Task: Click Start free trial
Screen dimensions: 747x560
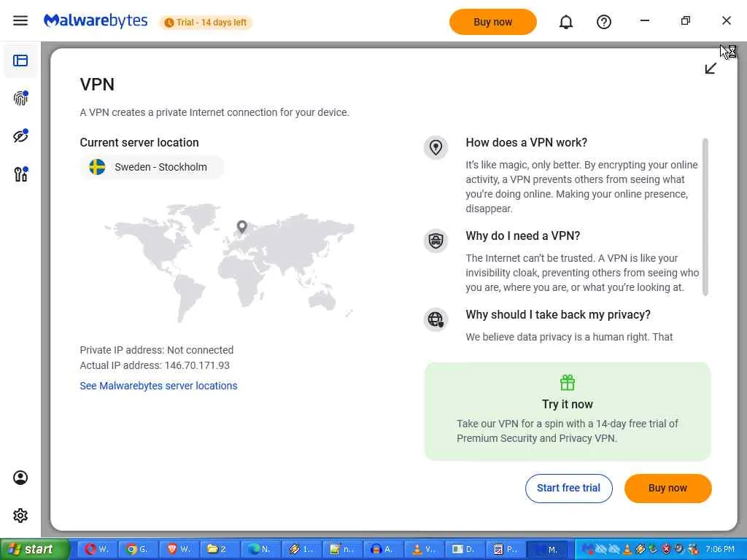Action: 568,488
